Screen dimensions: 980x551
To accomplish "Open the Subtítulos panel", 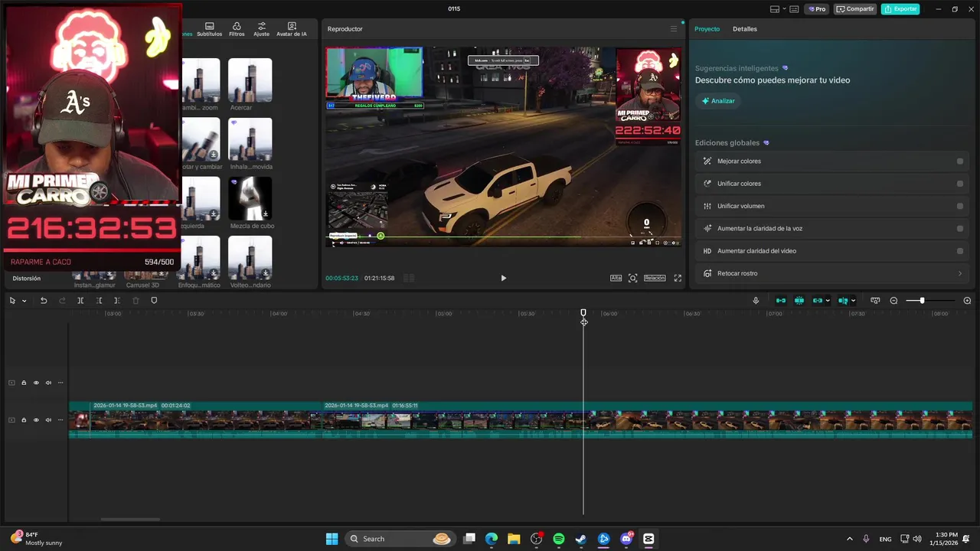I will [209, 29].
